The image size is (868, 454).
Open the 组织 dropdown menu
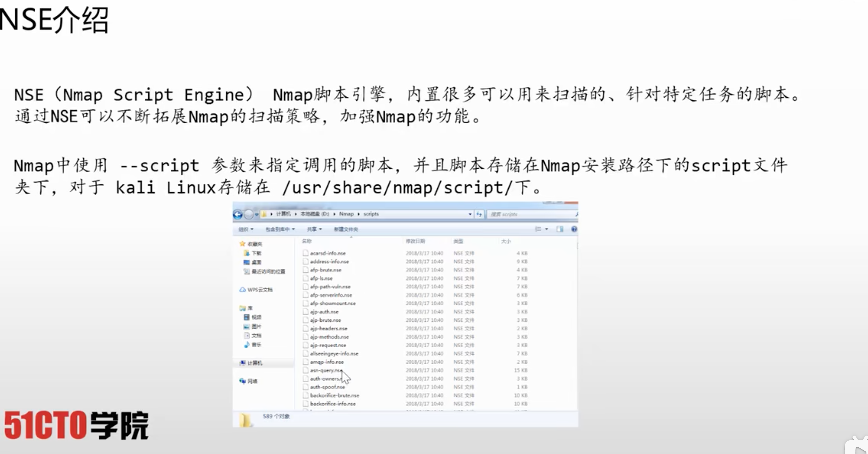coord(246,229)
